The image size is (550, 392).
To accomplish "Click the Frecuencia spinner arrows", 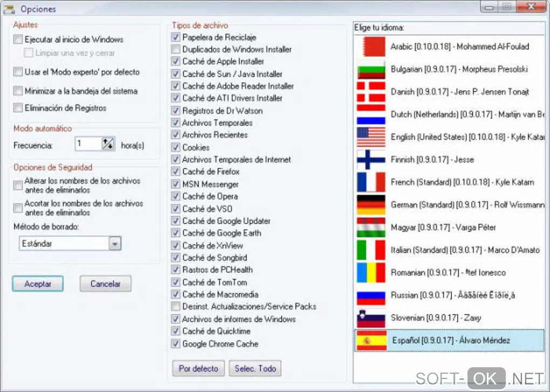I will [x=108, y=144].
